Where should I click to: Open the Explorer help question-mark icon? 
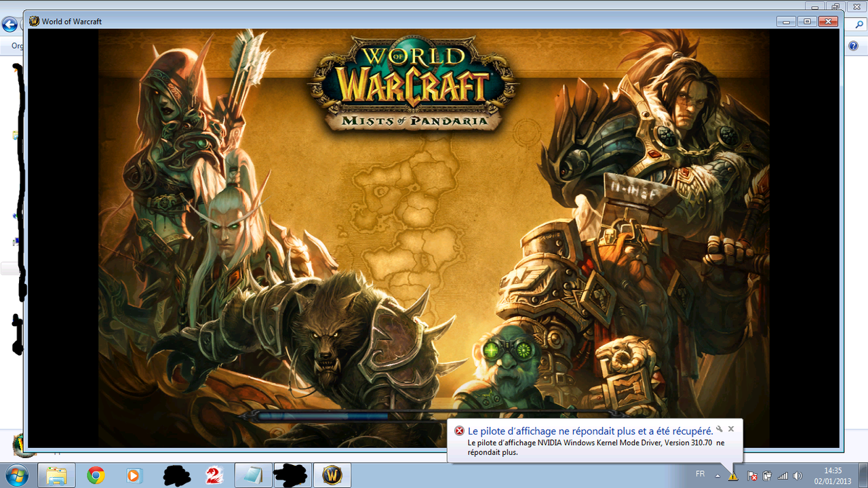(854, 46)
